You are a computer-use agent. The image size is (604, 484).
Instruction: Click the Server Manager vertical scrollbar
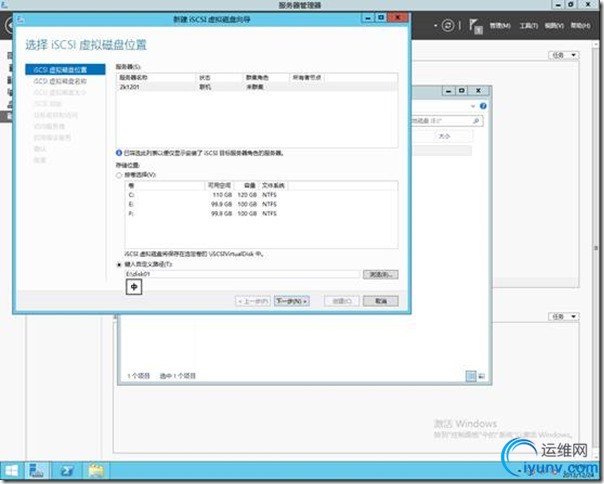click(x=596, y=247)
